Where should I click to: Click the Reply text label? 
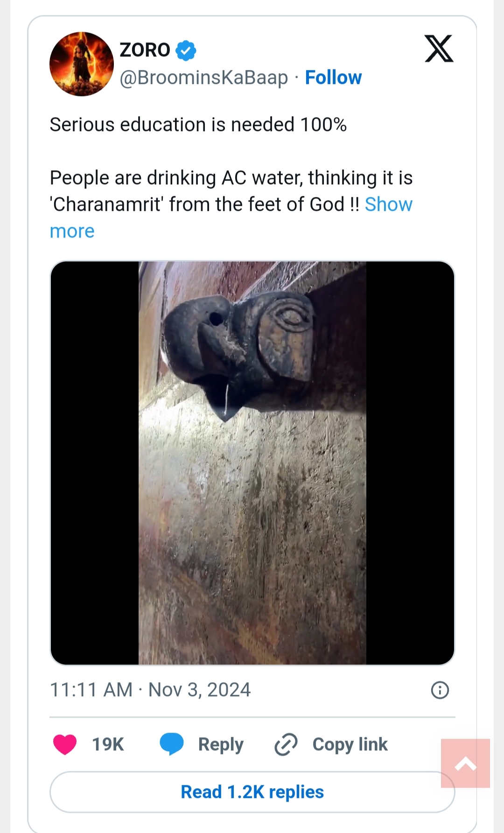[x=221, y=744]
